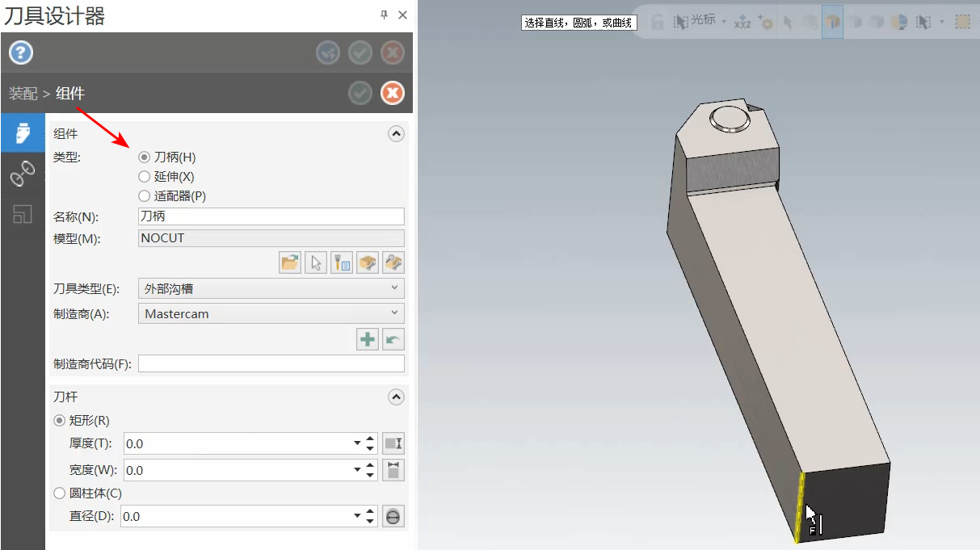The width and height of the screenshot is (980, 550).
Task: Click the green plus add manufacturer button
Action: [x=368, y=339]
